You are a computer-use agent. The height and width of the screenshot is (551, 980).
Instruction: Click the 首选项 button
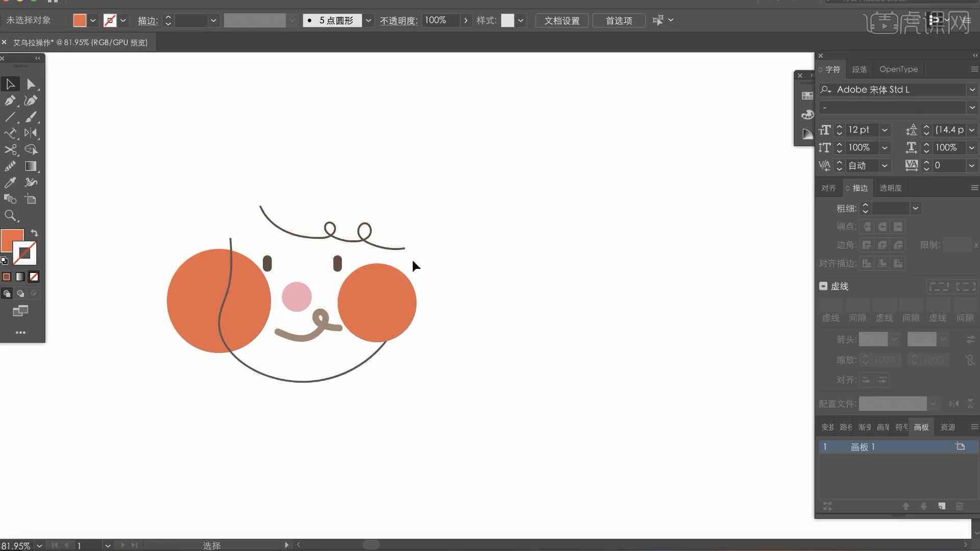[x=619, y=20]
